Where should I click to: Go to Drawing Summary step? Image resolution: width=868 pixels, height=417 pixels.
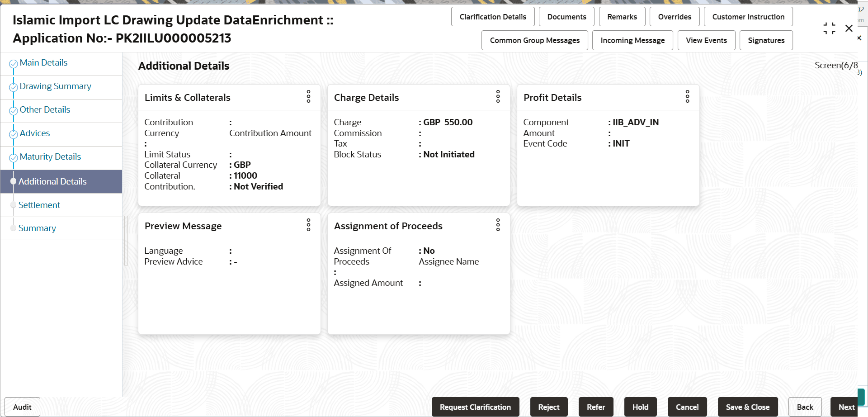[55, 86]
